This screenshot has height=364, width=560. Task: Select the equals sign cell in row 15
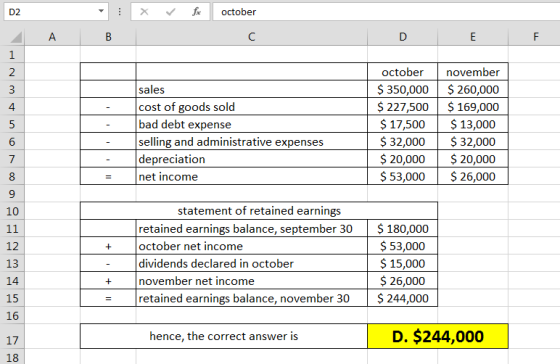[x=108, y=298]
